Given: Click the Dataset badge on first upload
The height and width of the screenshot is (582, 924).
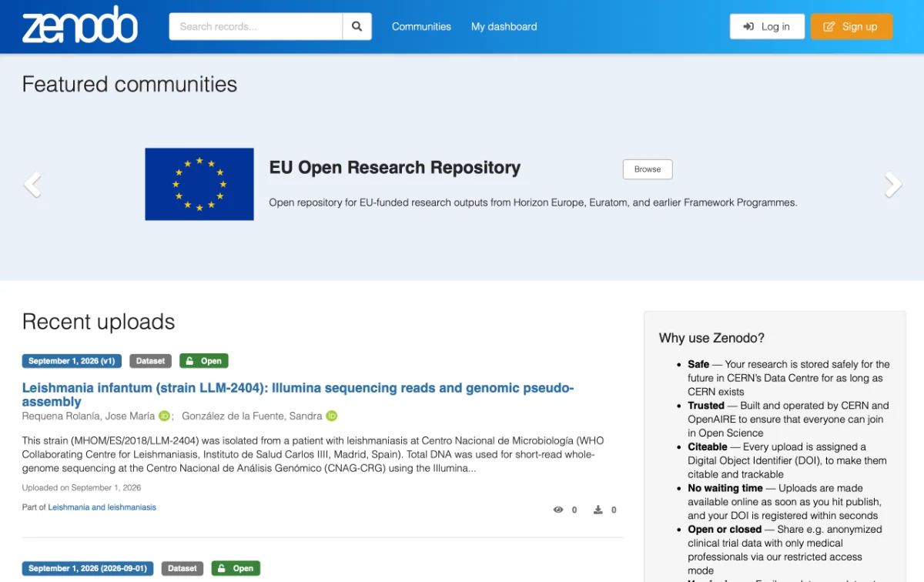Looking at the screenshot, I should click(x=150, y=360).
